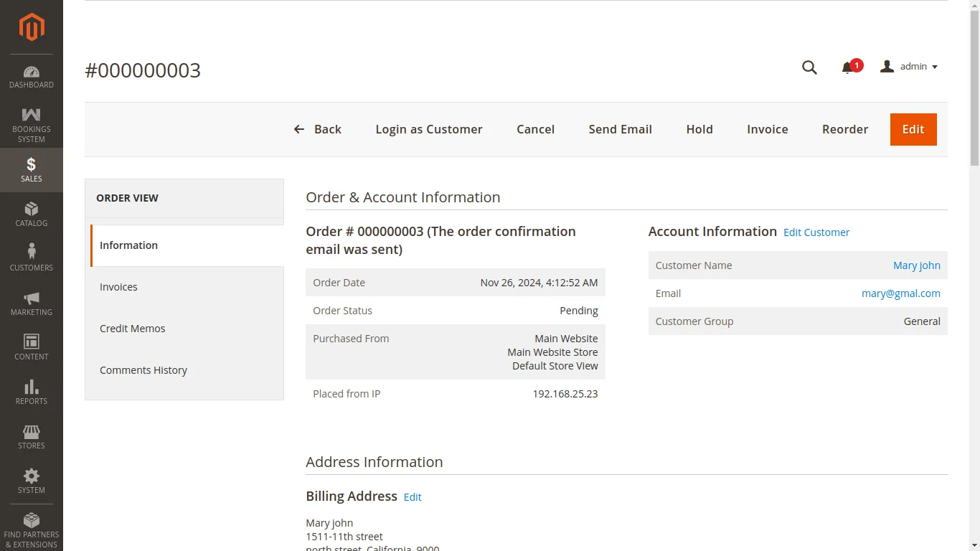Open the Customers section
The height and width of the screenshot is (551, 980).
pos(31,258)
